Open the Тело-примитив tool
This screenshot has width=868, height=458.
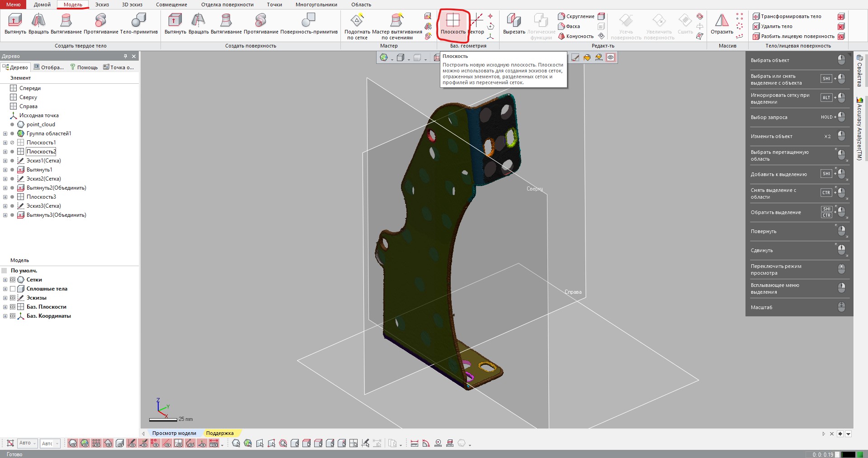[x=139, y=24]
